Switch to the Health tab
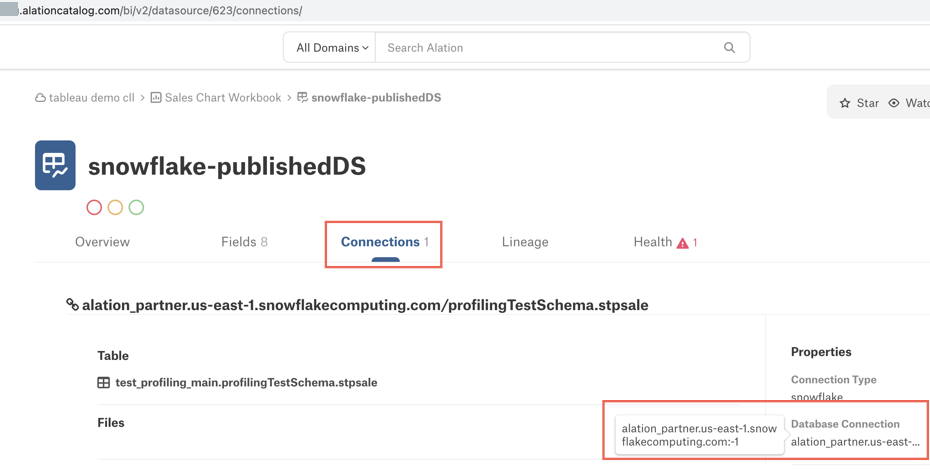930x470 pixels. (665, 242)
